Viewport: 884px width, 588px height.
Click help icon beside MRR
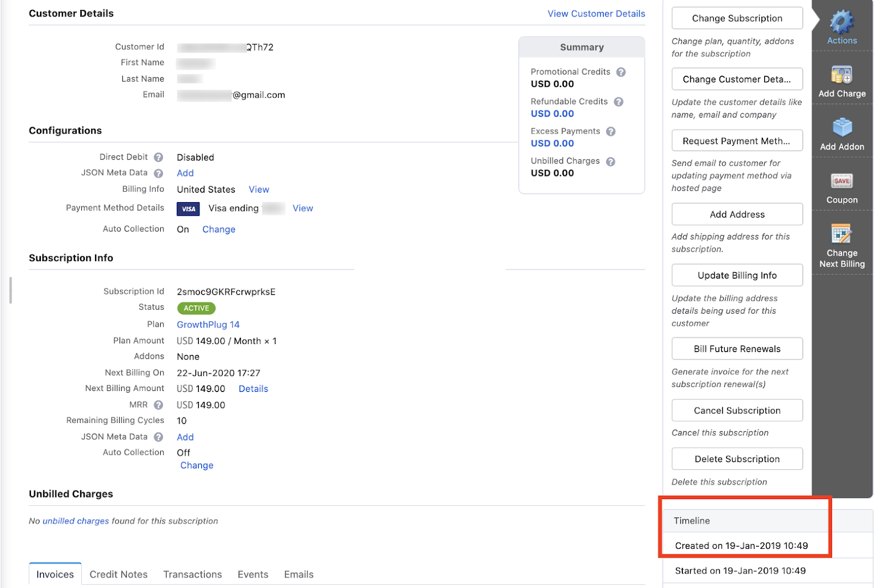[159, 405]
